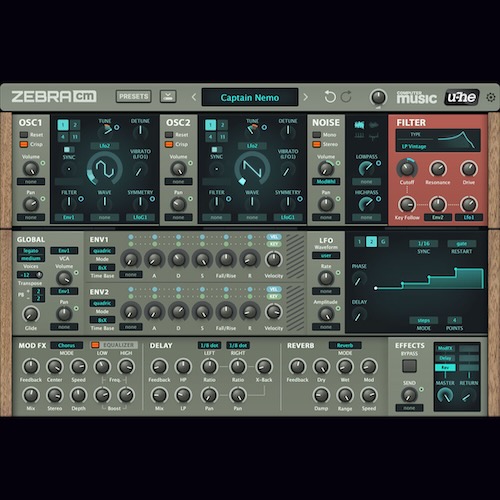Open Delay Right 1/8 dot dropdown
The image size is (500, 500).
point(238,345)
